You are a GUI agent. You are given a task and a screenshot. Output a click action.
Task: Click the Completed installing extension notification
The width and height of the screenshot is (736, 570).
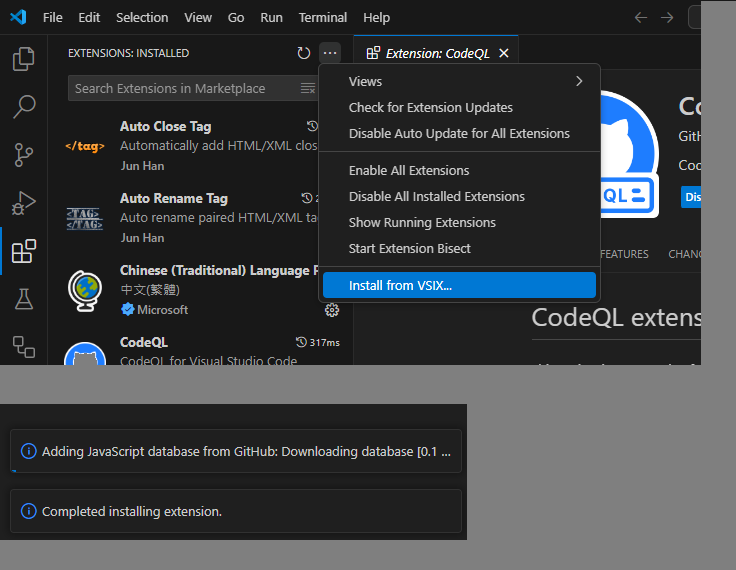(x=236, y=511)
